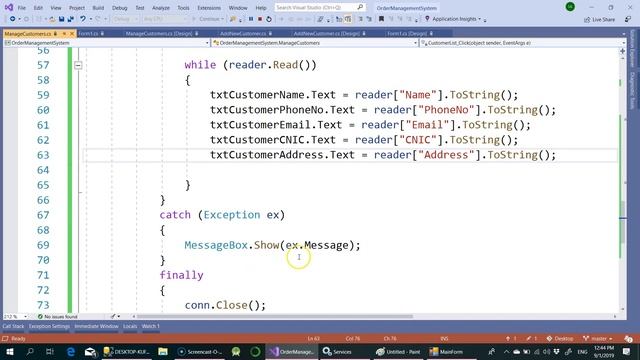Toggle INS insert mode in the status bar
640x360 pixels.
444,338
